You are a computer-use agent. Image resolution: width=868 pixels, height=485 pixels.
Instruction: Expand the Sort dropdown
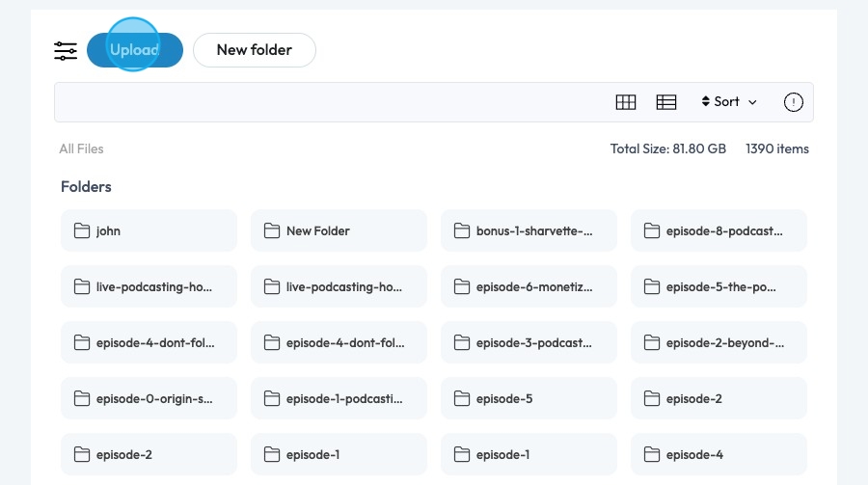[729, 102]
